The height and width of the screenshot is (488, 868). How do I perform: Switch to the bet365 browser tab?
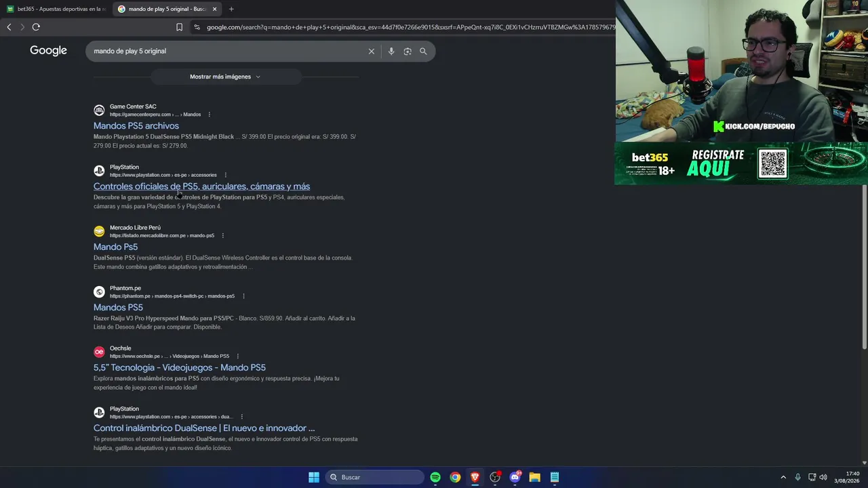(56, 9)
